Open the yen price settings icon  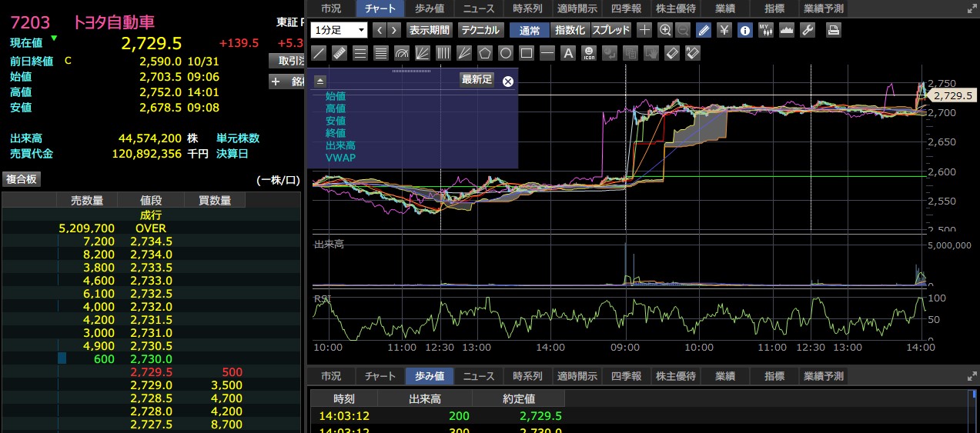724,30
